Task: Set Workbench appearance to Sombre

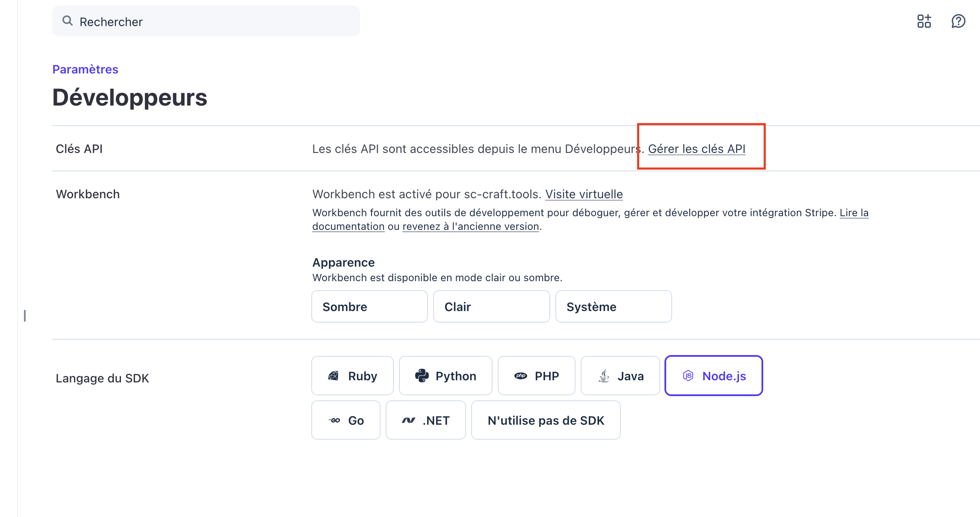Action: 369,306
